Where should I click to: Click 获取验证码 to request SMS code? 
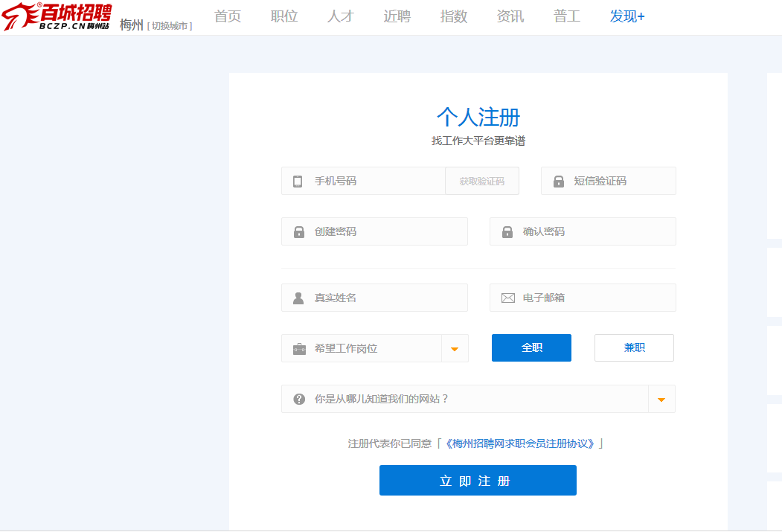(481, 182)
